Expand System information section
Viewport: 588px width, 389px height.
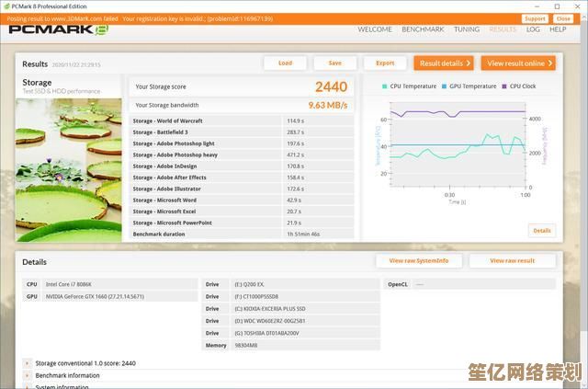(27, 386)
